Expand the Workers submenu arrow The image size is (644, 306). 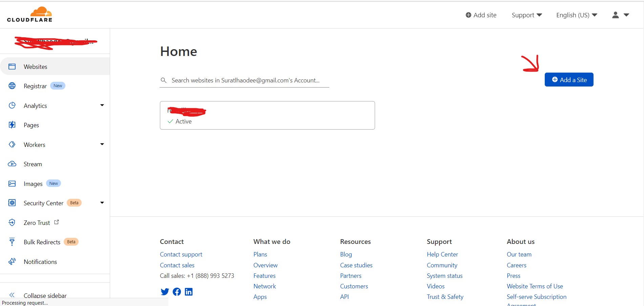(102, 144)
